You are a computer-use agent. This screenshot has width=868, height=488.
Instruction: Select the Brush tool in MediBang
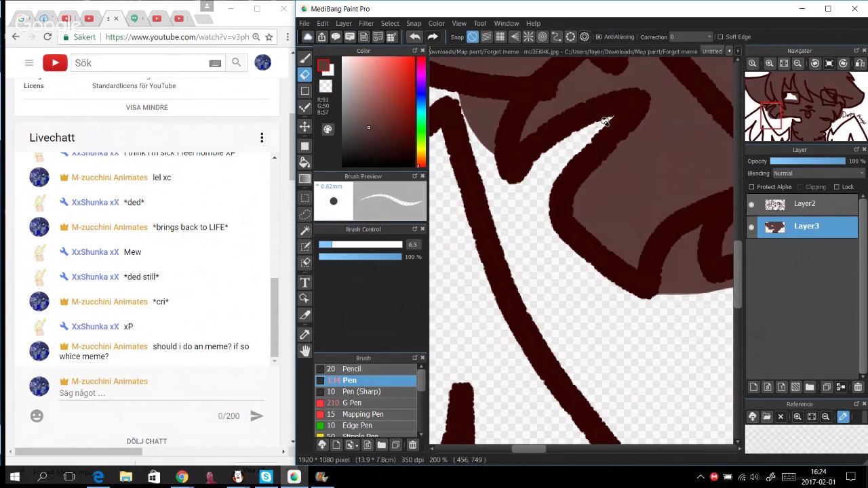click(305, 58)
